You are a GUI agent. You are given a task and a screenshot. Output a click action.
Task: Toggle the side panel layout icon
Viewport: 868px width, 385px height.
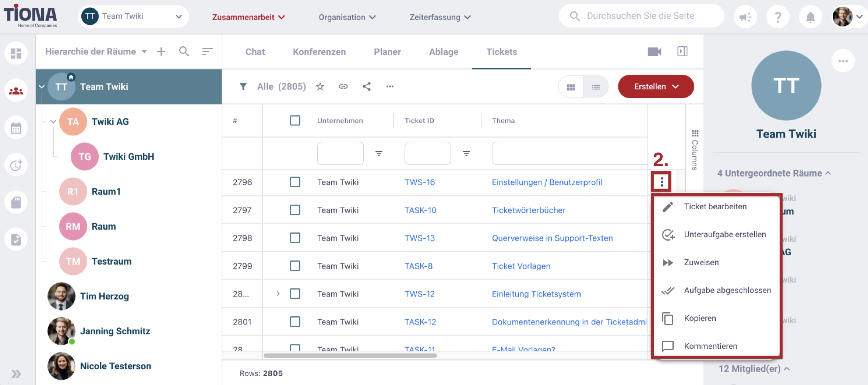[x=682, y=52]
